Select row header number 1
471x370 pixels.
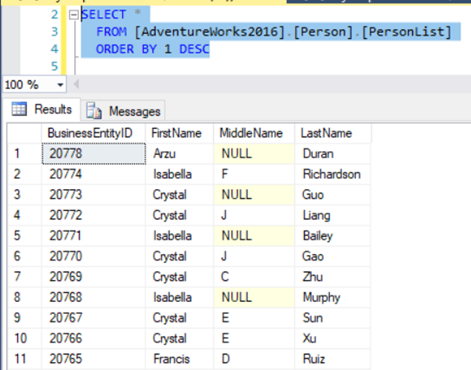[x=25, y=154]
